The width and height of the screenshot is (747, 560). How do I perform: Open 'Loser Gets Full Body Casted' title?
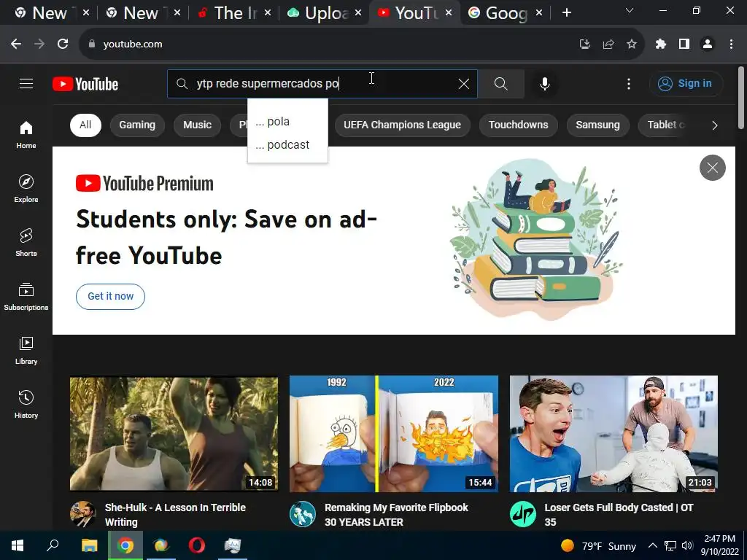(619, 515)
